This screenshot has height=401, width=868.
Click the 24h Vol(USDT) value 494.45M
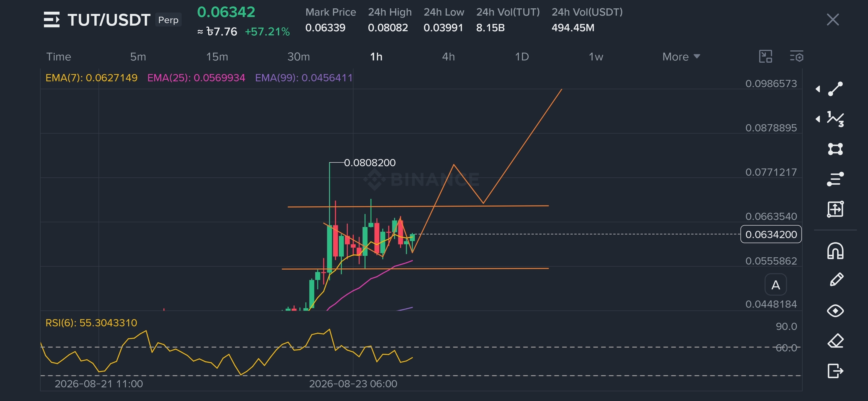click(x=573, y=28)
